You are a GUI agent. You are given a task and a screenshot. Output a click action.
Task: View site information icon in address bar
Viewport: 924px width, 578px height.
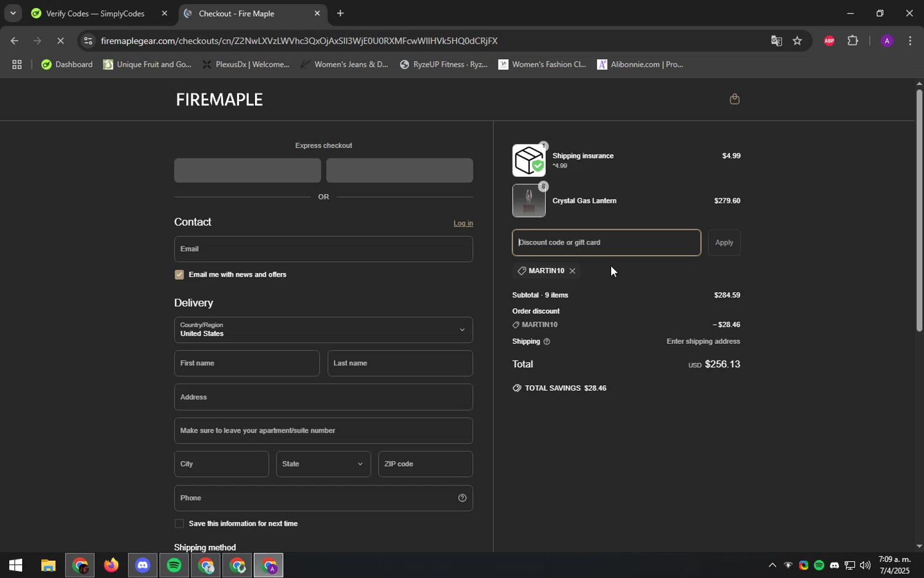tap(88, 41)
